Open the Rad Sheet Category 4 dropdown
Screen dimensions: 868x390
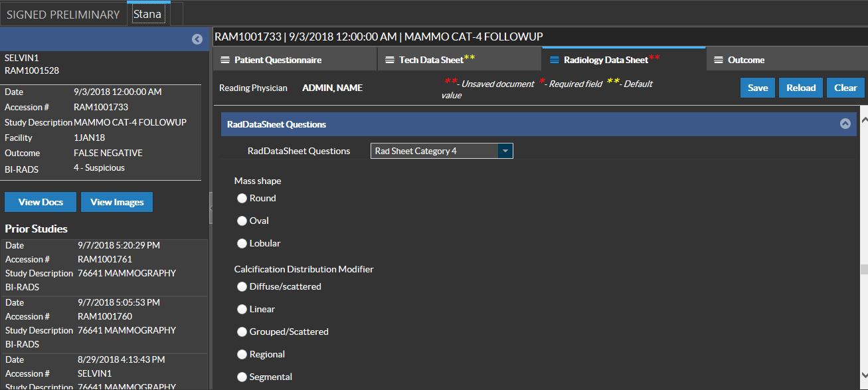[505, 151]
